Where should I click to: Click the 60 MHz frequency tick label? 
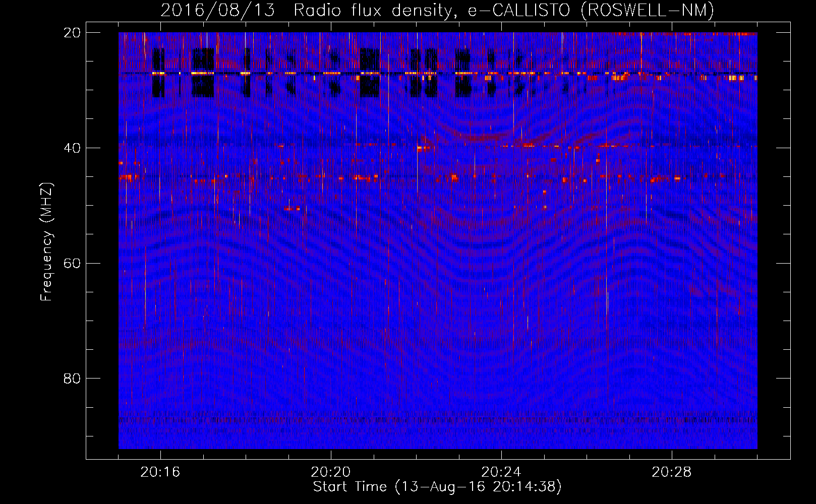(72, 264)
